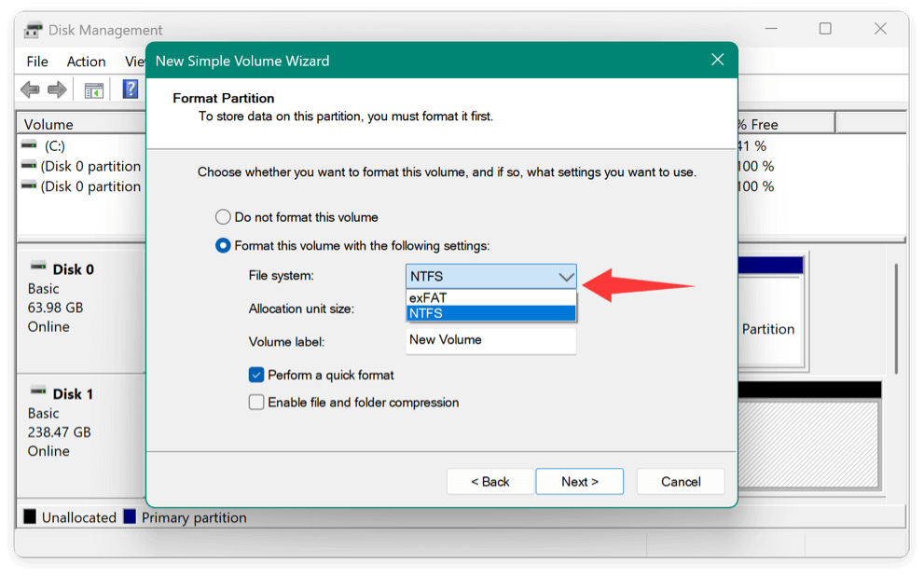Uncheck "Perform a quick format"

[256, 375]
